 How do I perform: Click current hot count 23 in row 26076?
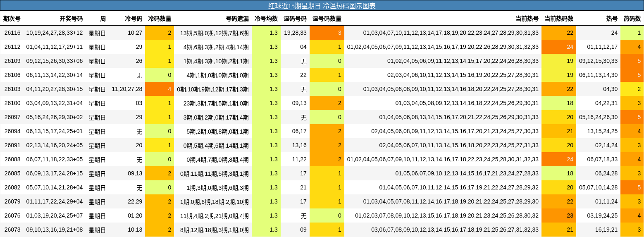coord(559,215)
